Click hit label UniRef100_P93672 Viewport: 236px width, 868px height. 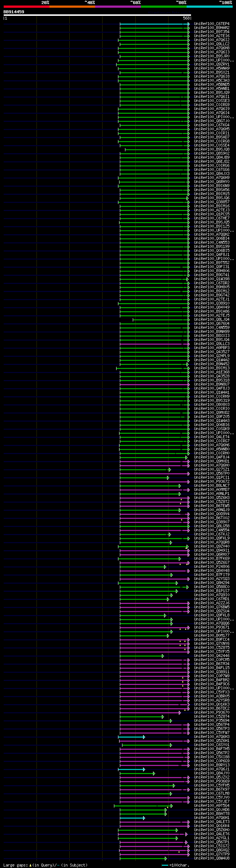click(212, 482)
